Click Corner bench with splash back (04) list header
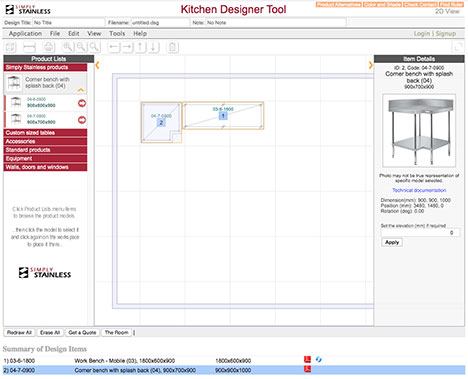Viewport: 468px width, 379px height. tap(46, 83)
